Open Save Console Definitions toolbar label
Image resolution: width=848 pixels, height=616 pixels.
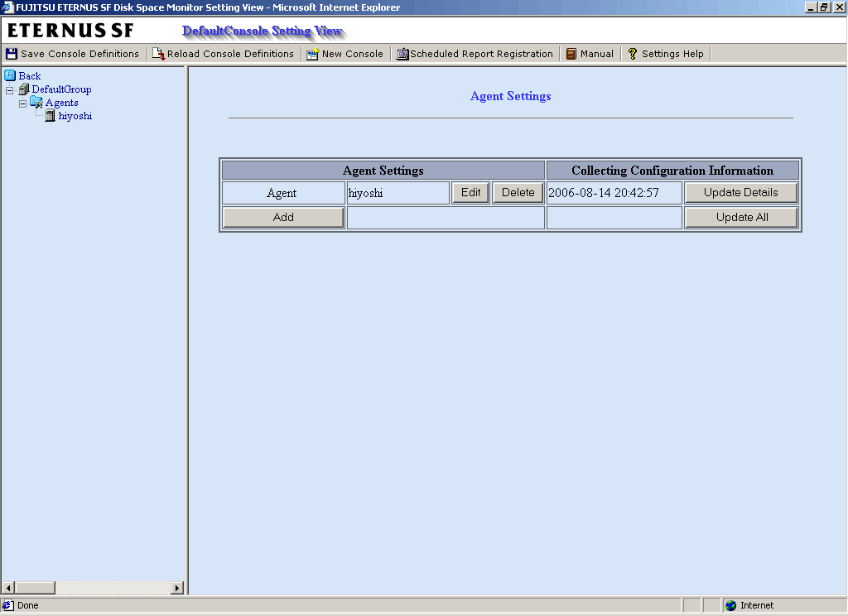coord(80,54)
